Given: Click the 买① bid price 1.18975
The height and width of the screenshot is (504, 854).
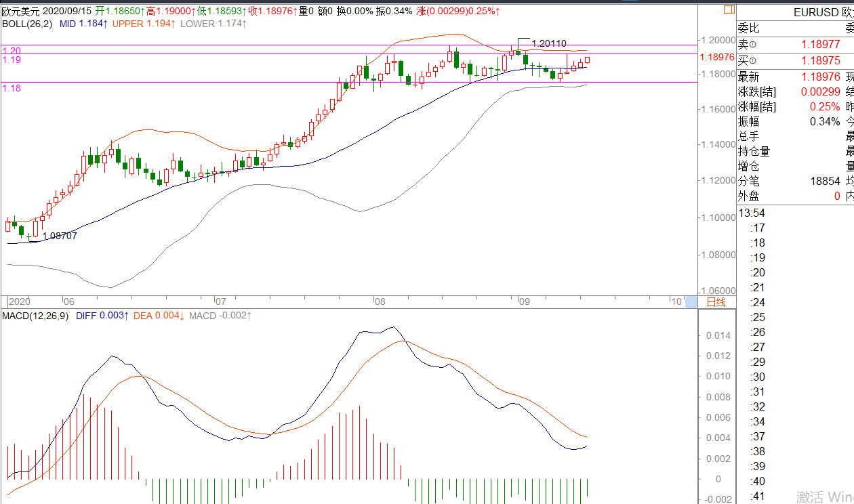Looking at the screenshot, I should (821, 61).
